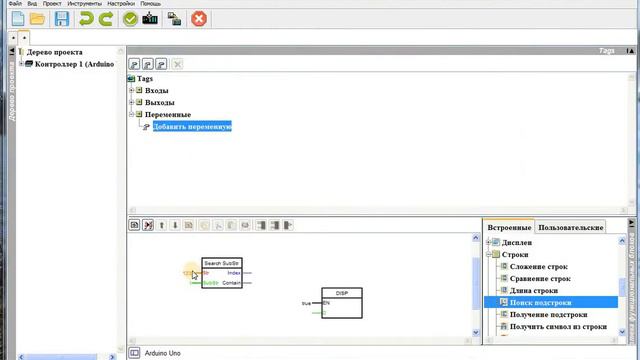Open the Файл menu
640x360 pixels.
pyautogui.click(x=15, y=4)
